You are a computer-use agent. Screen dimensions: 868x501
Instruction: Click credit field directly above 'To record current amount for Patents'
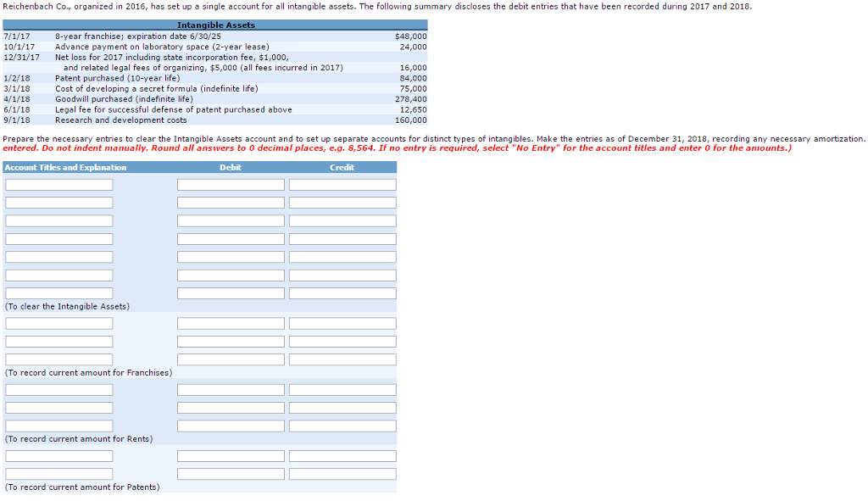click(342, 475)
